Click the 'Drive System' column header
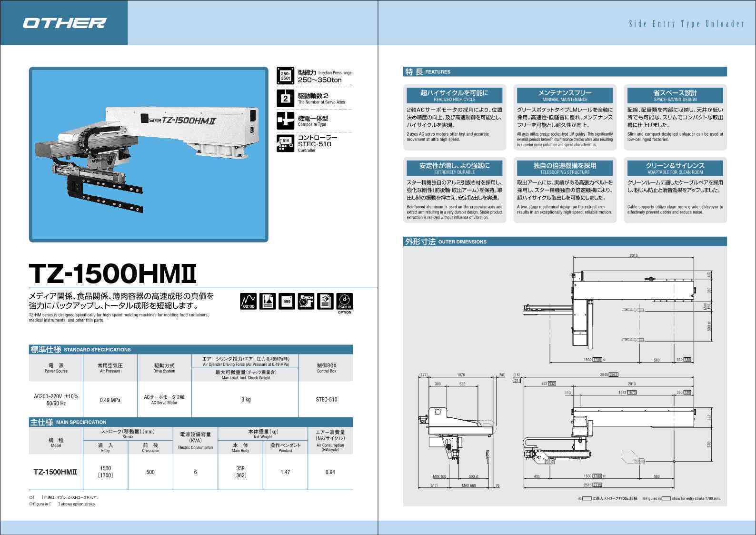 [164, 368]
